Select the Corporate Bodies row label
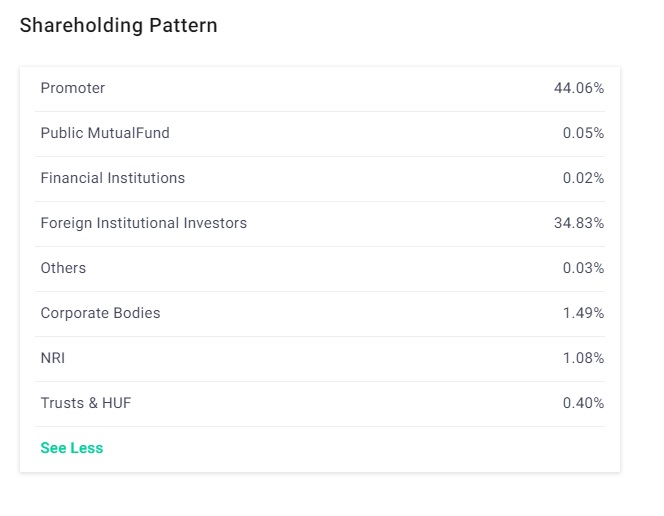Image resolution: width=664 pixels, height=516 pixels. [100, 313]
